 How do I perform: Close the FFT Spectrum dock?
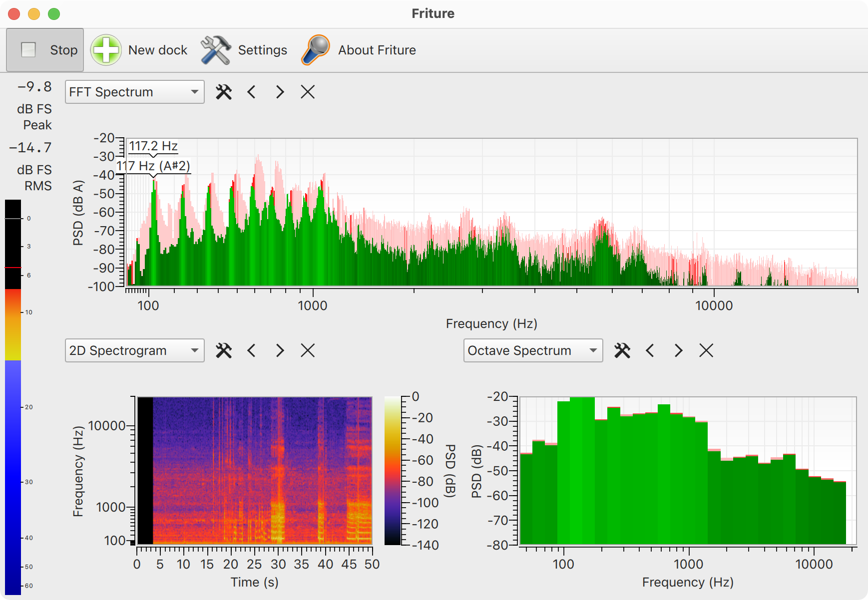coord(308,92)
